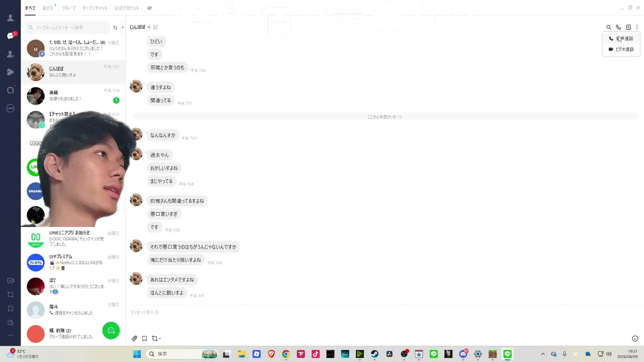Open the 陽斗 chat row
Image resolution: width=644 pixels, height=362 pixels.
(x=73, y=310)
